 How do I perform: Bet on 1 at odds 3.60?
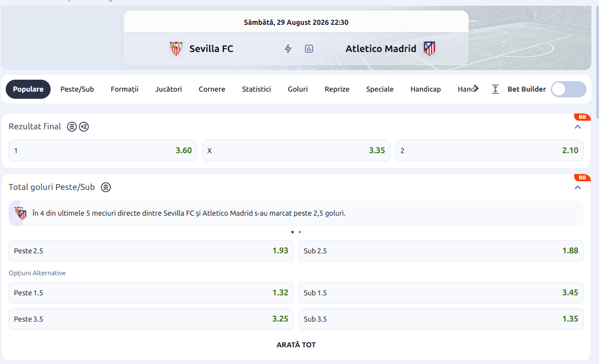tap(103, 151)
